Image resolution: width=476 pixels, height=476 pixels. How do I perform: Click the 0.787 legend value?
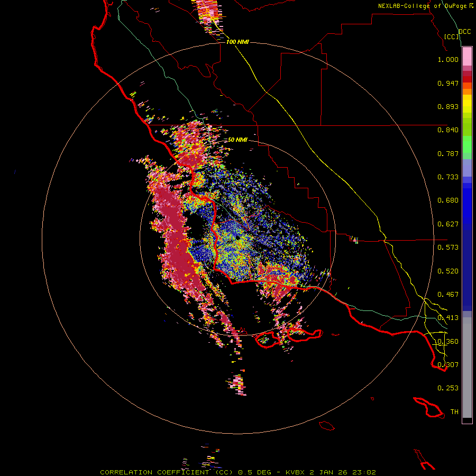448,153
